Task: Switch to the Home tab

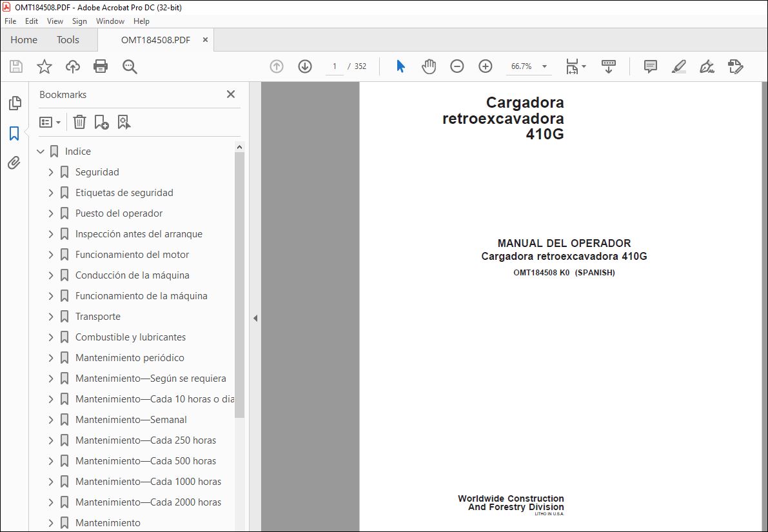Action: tap(24, 40)
